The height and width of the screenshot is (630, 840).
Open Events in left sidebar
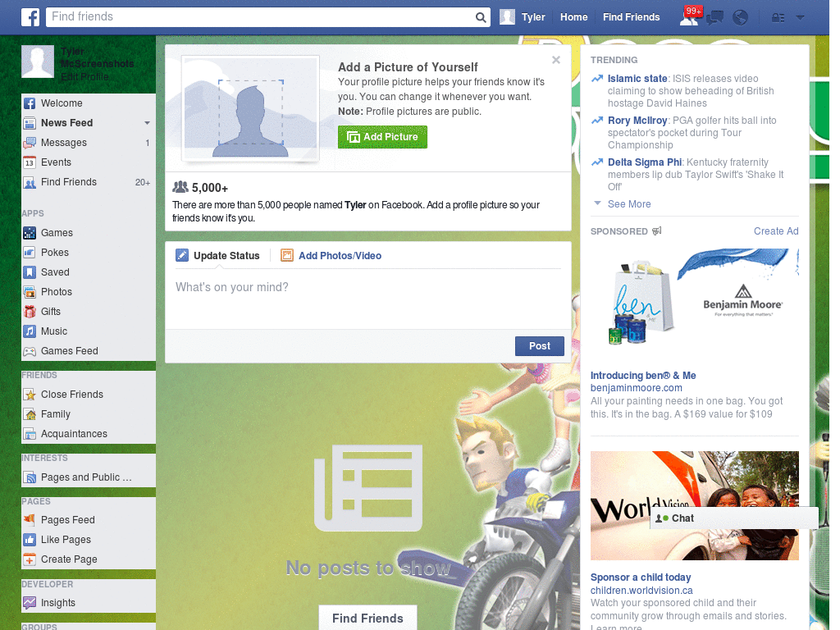tap(89, 163)
